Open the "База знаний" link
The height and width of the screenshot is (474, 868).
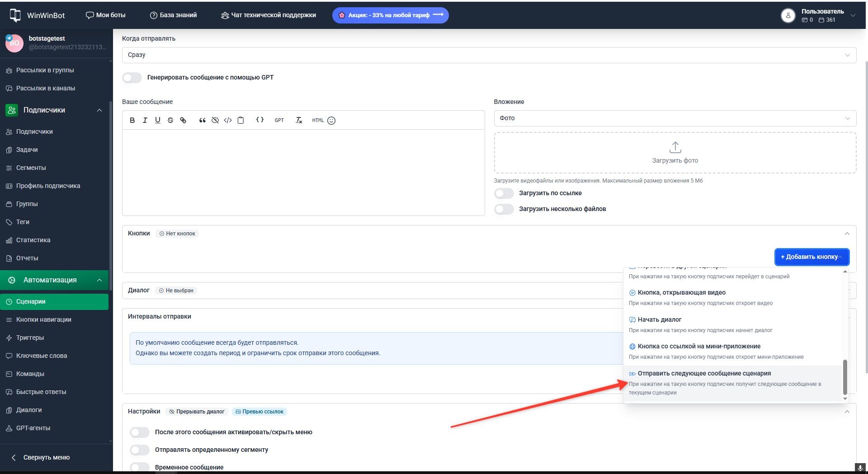point(174,15)
